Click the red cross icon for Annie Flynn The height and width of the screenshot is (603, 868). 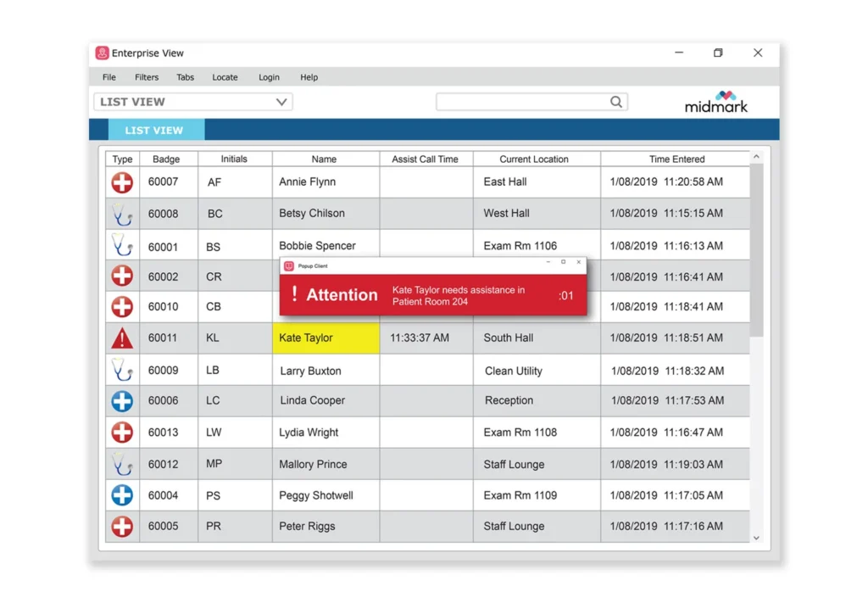tap(122, 182)
